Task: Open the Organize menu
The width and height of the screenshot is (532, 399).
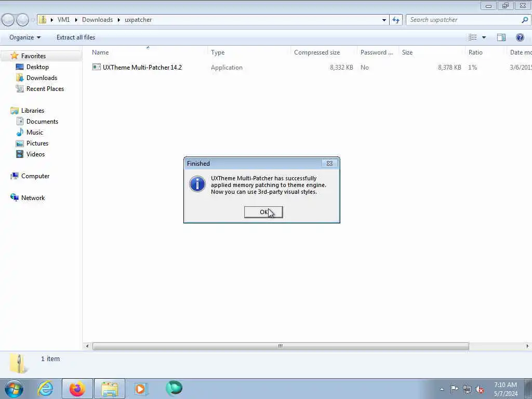Action: point(25,37)
